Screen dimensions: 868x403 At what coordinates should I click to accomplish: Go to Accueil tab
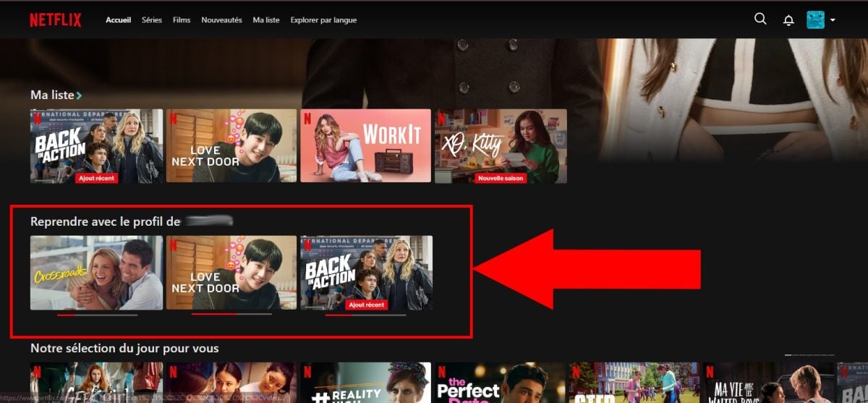click(x=118, y=20)
